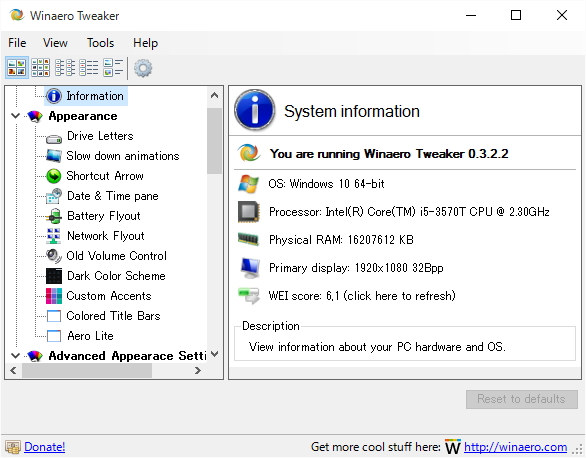Select the tile view toolbar icon
The image size is (586, 458).
click(113, 68)
